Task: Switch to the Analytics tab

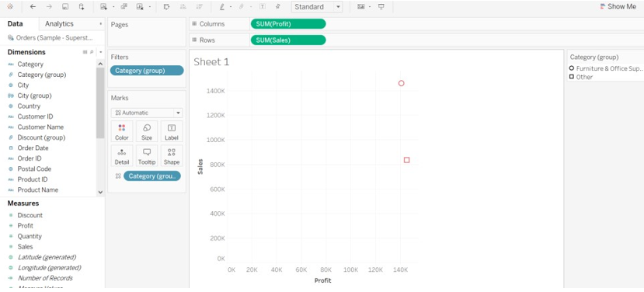Action: tap(60, 24)
